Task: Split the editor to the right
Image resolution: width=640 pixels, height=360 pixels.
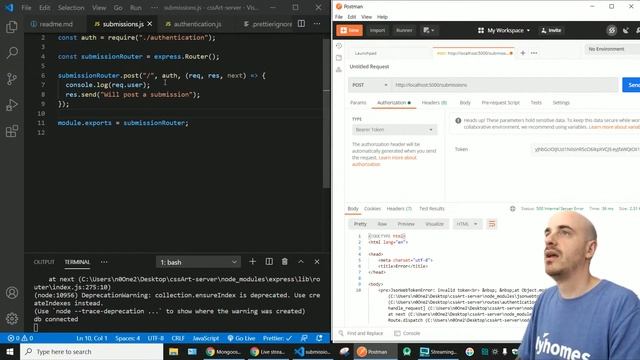Action: click(301, 24)
